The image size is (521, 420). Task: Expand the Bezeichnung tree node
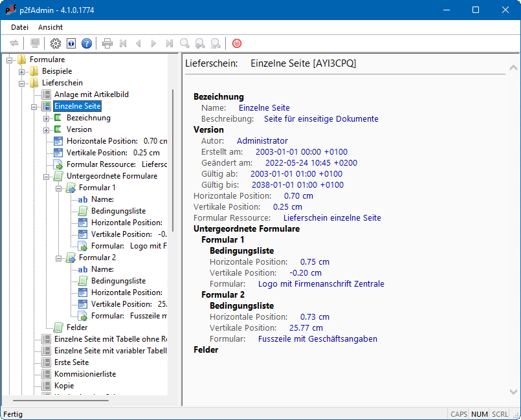46,118
